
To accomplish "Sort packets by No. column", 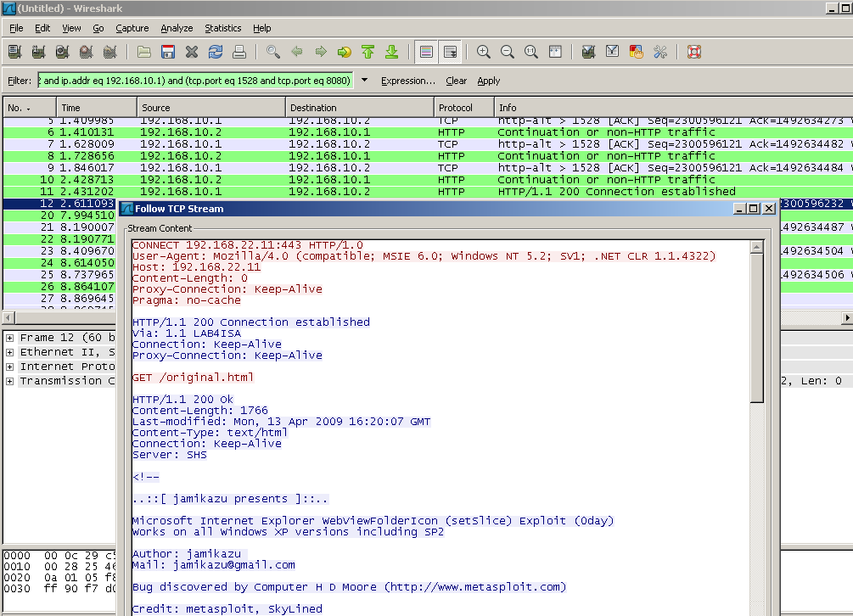I will 30,108.
